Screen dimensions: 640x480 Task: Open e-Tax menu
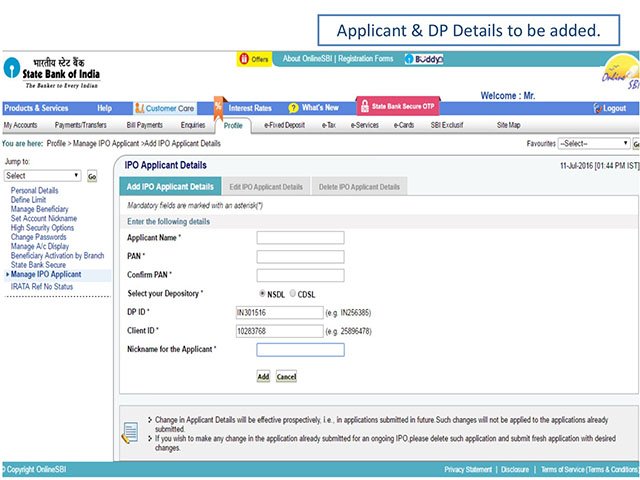point(329,125)
